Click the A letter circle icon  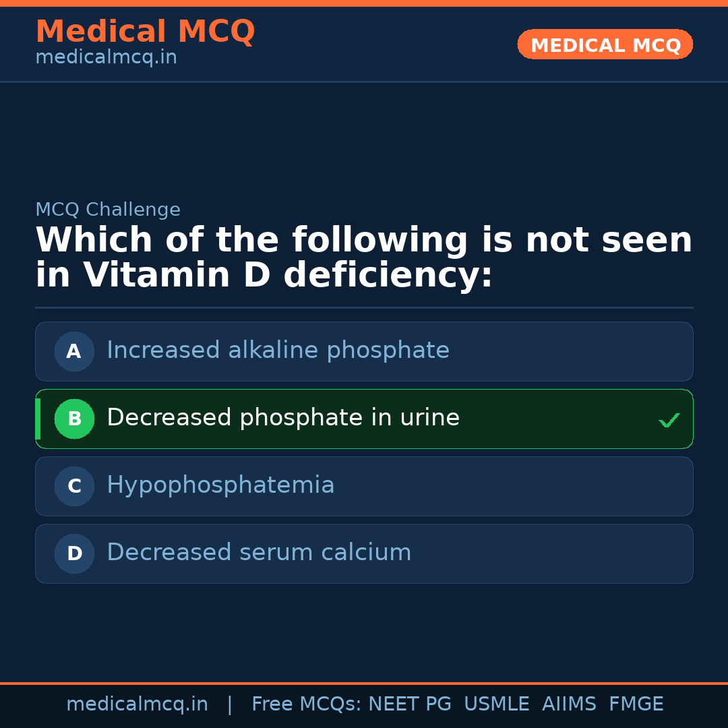(74, 351)
